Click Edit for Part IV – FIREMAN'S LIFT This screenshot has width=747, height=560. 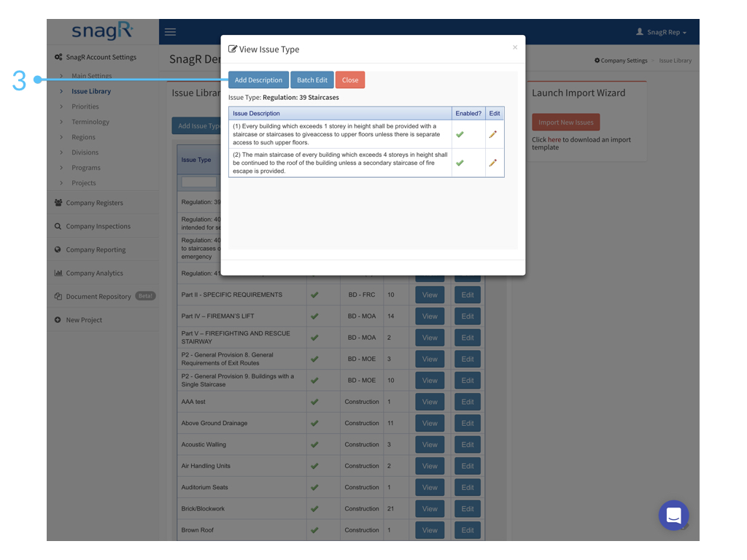tap(468, 316)
